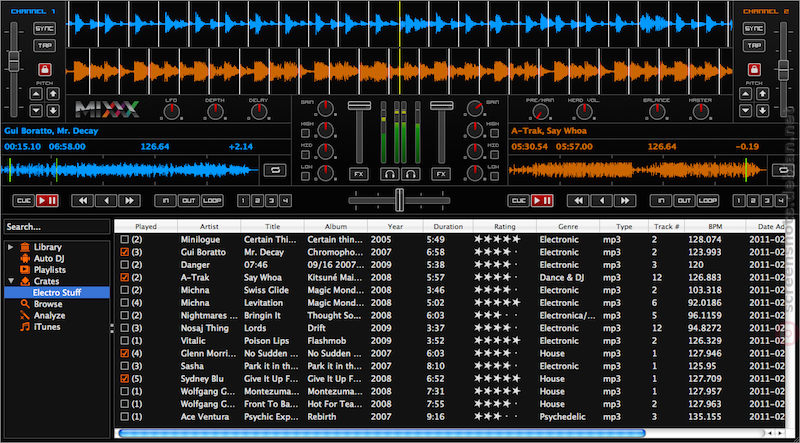Open Auto DJ in sidebar
Screen dimensions: 800x443
[x=49, y=258]
